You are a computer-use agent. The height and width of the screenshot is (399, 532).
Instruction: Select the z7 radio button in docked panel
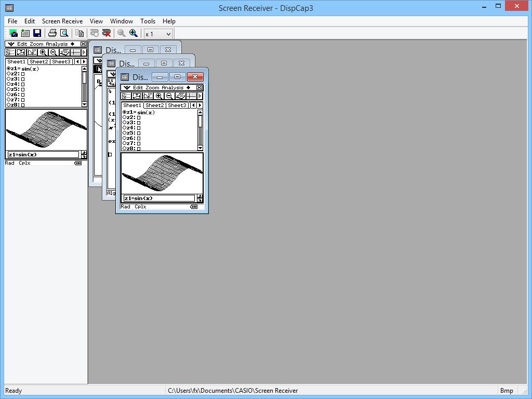tap(8, 100)
